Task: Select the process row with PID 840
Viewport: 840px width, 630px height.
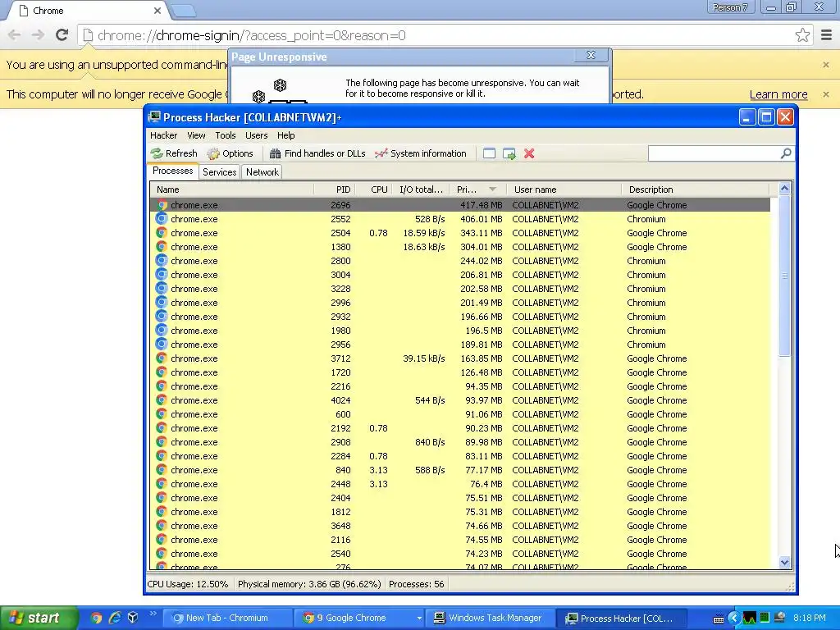Action: [x=460, y=470]
